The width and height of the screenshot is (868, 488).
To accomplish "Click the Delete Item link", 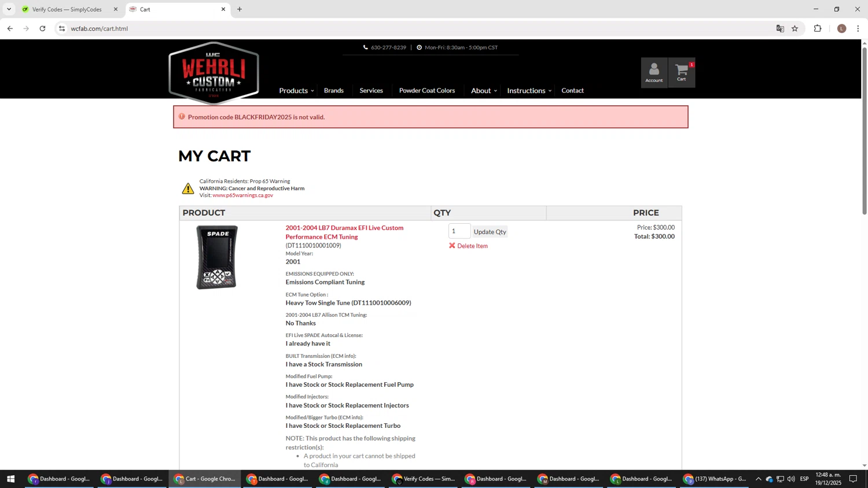I will coord(472,246).
